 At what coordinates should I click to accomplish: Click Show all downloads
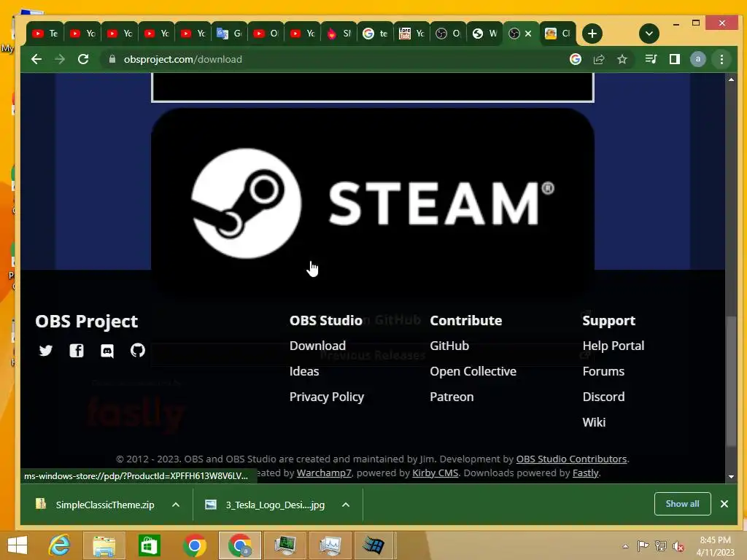(x=682, y=504)
